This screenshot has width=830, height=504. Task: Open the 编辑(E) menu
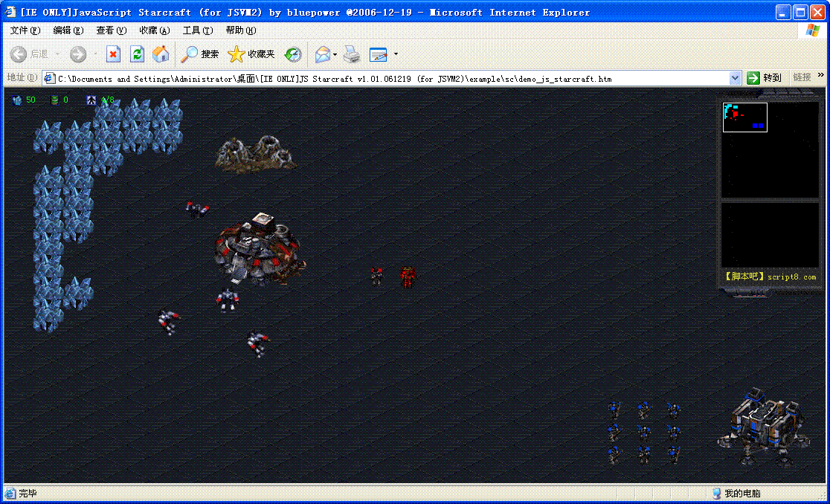point(68,30)
